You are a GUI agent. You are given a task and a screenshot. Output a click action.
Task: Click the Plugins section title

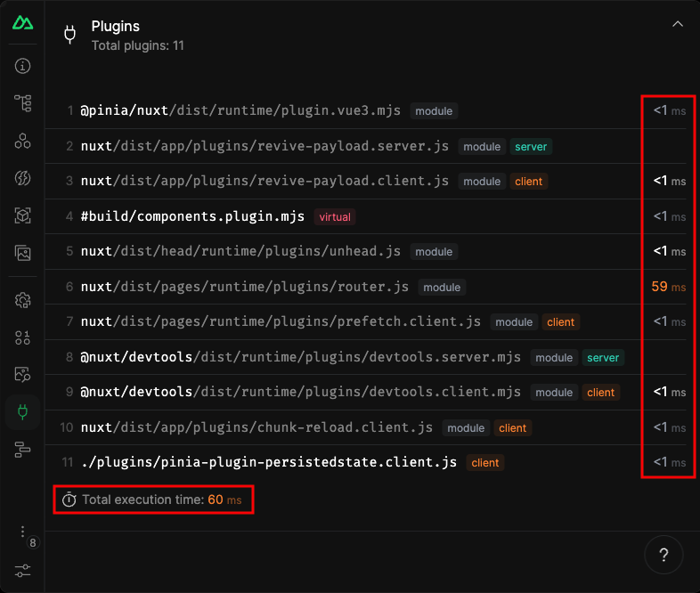click(116, 27)
